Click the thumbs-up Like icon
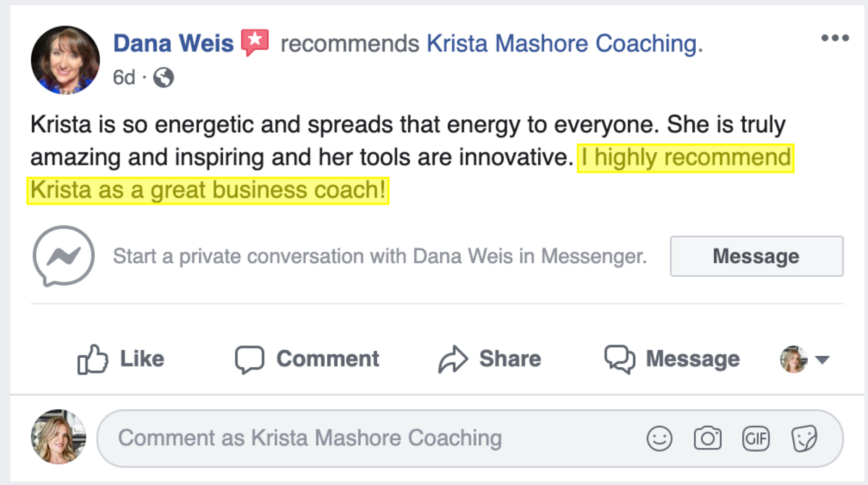The image size is (868, 485). tap(93, 359)
